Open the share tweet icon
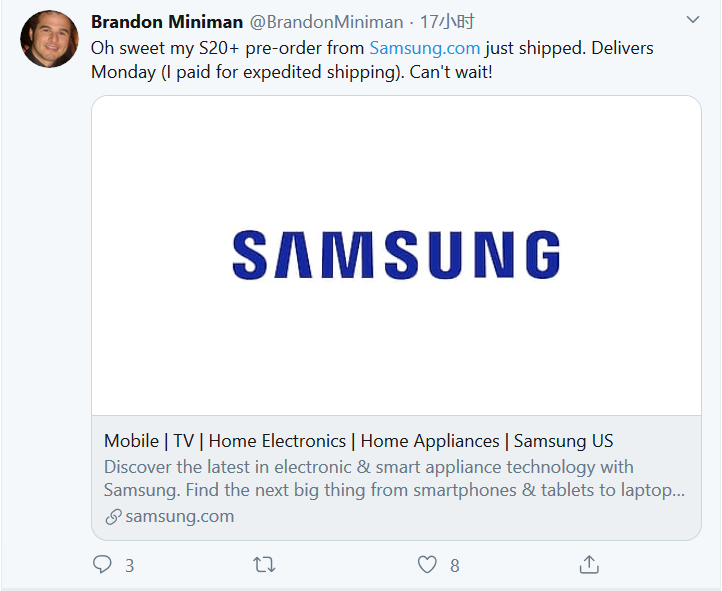Viewport: 722px width, 591px height. click(x=589, y=565)
